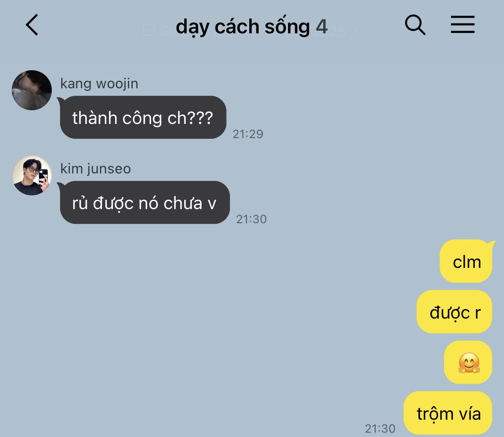Tap the 'trộm vía' message bubble

[448, 413]
